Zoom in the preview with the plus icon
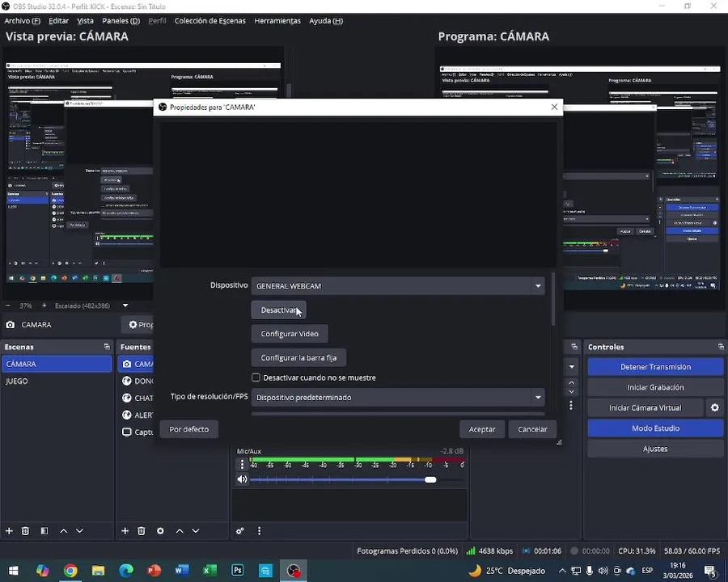 pos(44,306)
